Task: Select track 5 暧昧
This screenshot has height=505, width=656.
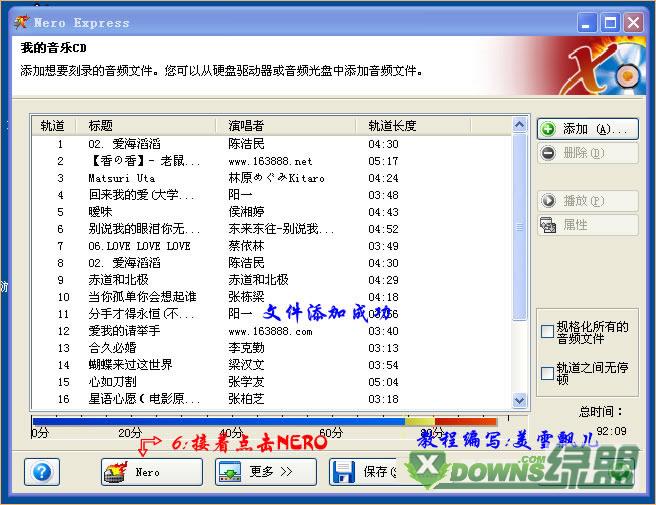Action: click(x=271, y=212)
